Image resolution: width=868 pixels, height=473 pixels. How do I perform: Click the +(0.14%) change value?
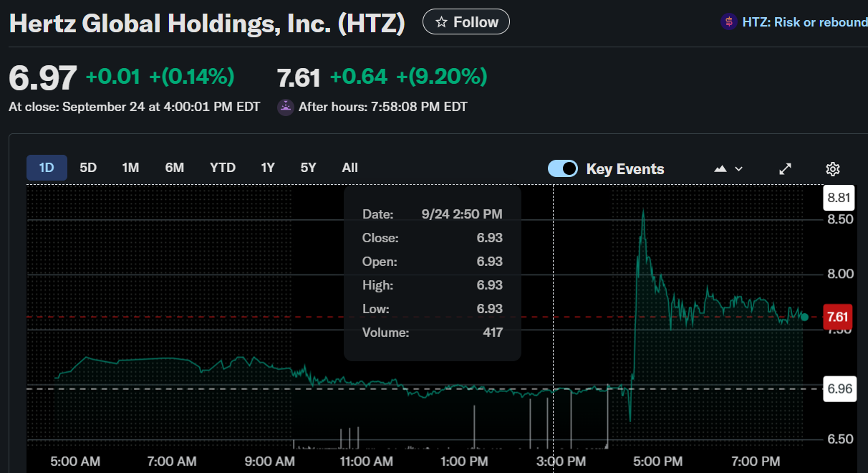192,76
